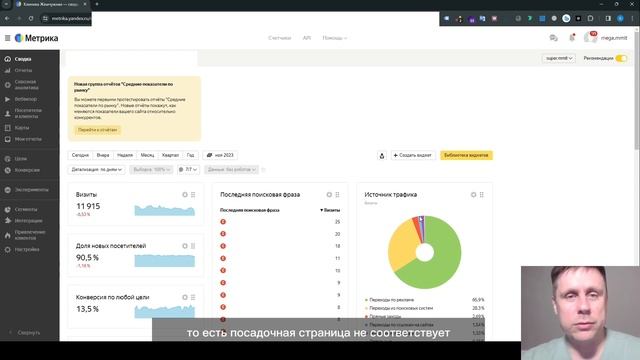The height and width of the screenshot is (360, 640).
Task: Open the browser extensions puzzle icon
Action: pyautogui.click(x=590, y=18)
